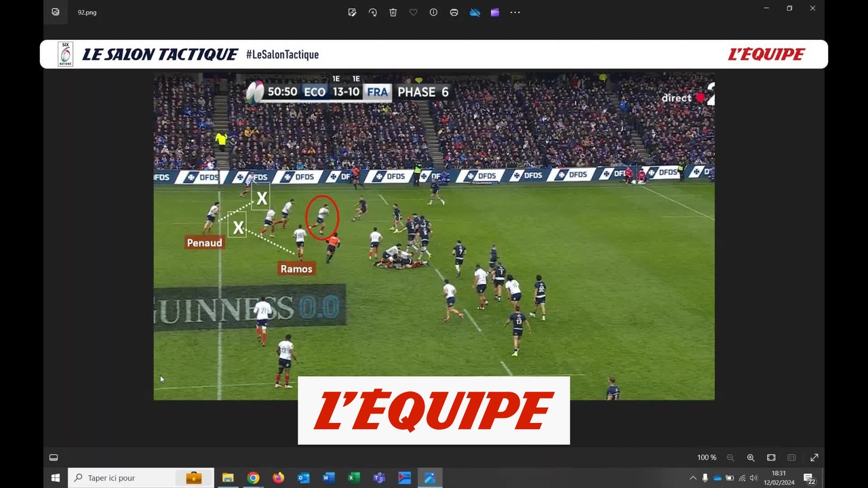Viewport: 868px width, 488px height.
Task: Open the Windows Start menu
Action: pos(56,478)
